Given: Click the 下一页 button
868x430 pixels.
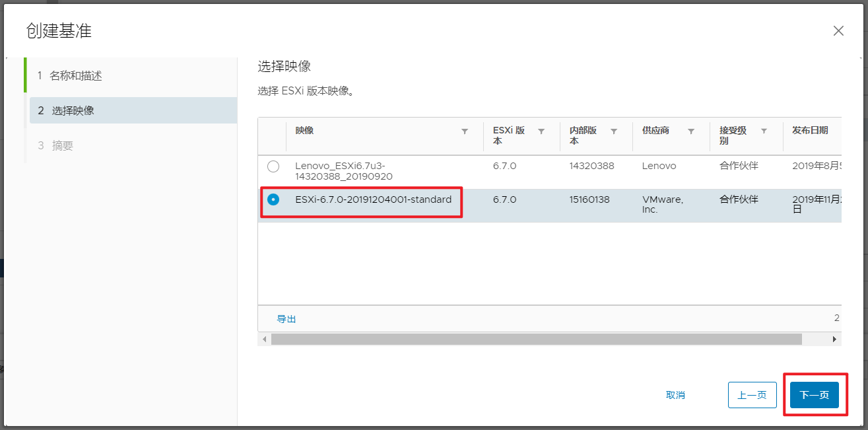Looking at the screenshot, I should coord(815,395).
